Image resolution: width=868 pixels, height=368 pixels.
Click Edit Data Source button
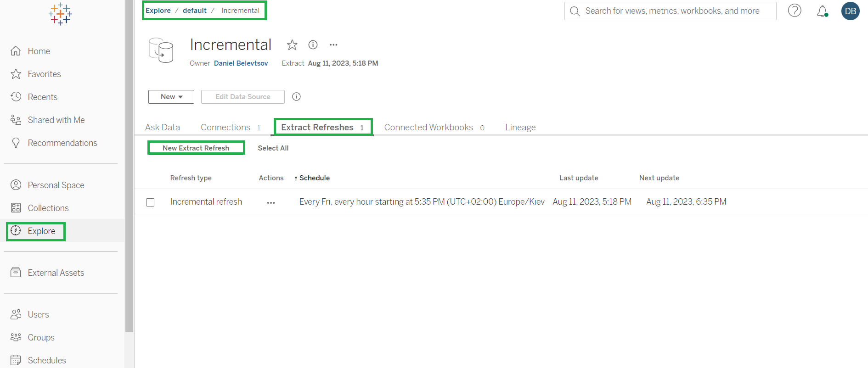[x=243, y=97]
